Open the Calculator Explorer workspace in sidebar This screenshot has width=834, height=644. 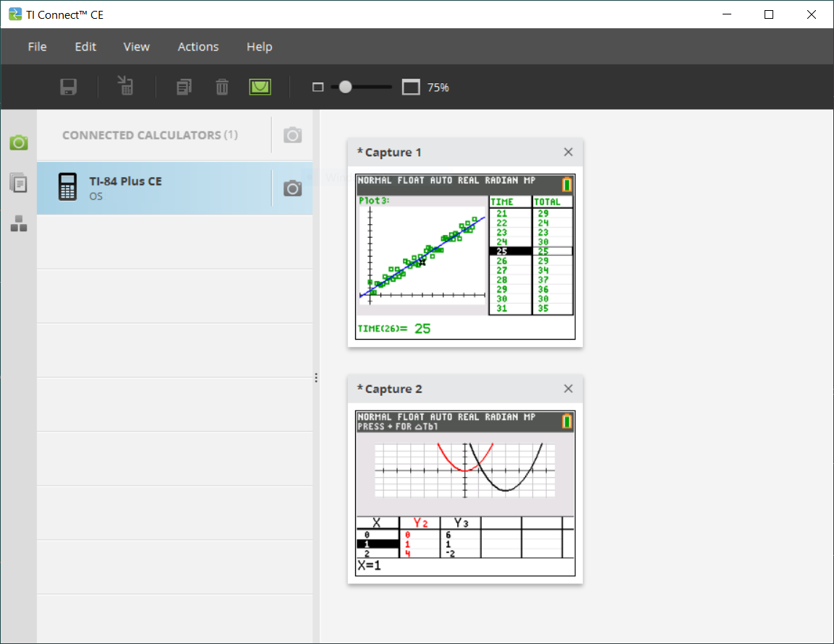pos(19,183)
